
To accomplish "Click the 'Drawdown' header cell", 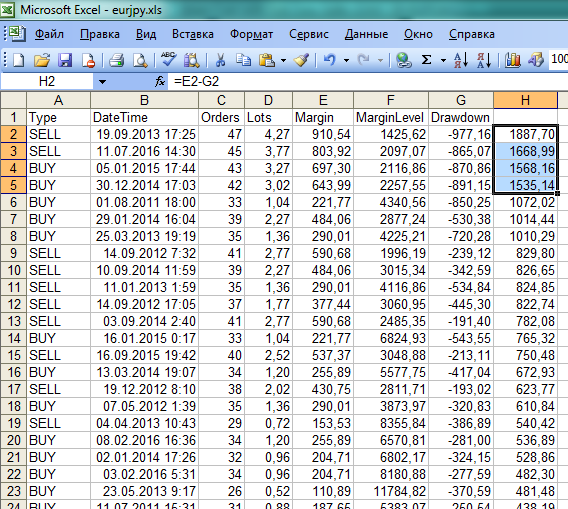I will point(461,117).
